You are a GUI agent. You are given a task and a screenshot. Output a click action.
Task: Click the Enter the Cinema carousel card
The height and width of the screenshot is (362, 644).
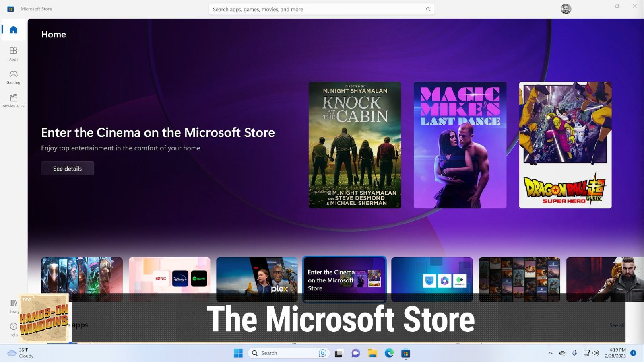click(345, 280)
